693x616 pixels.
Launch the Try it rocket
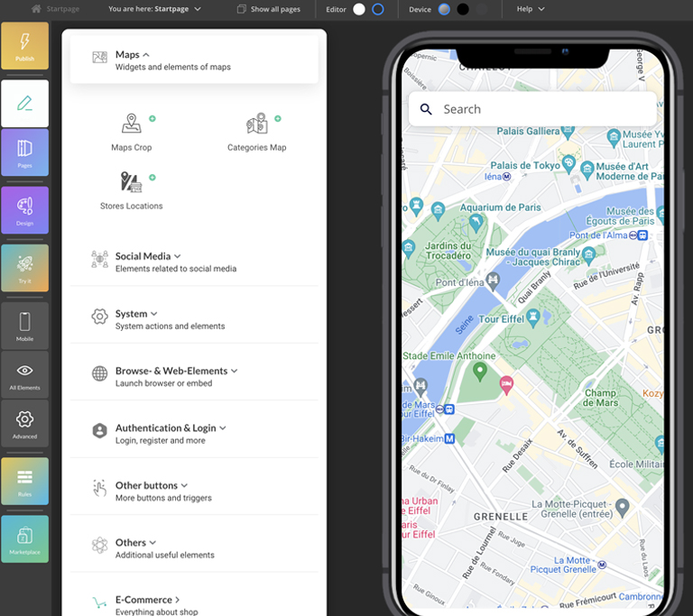coord(24,268)
